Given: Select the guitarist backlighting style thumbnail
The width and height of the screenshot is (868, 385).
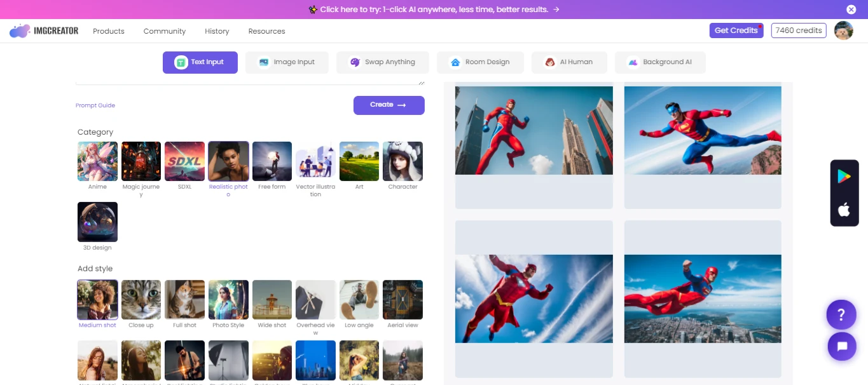Looking at the screenshot, I should tap(184, 360).
